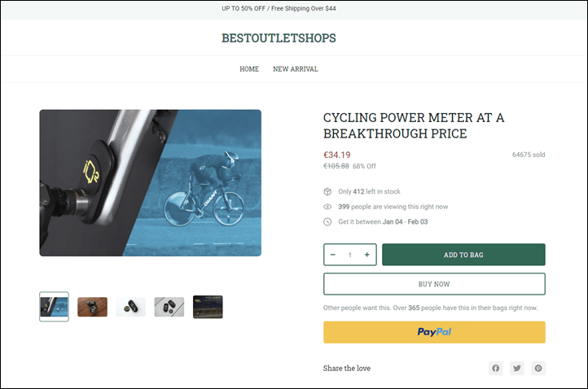
Task: Select the dark fifth thumbnail
Action: [x=208, y=307]
